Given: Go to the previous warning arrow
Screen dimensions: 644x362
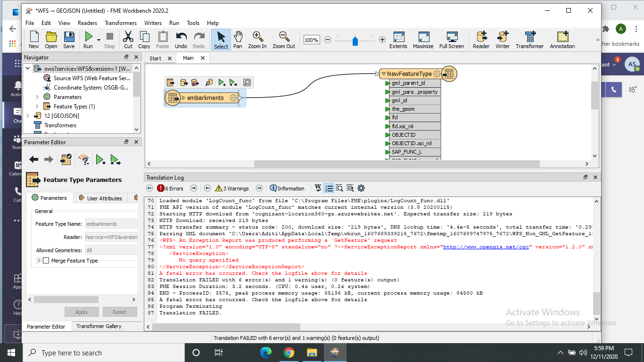Looking at the screenshot, I should click(207, 188).
